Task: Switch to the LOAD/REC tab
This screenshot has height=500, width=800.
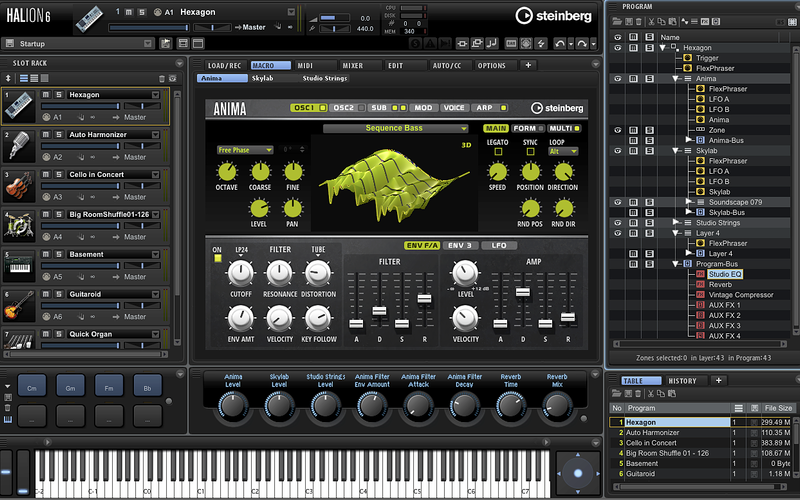Action: coord(224,65)
